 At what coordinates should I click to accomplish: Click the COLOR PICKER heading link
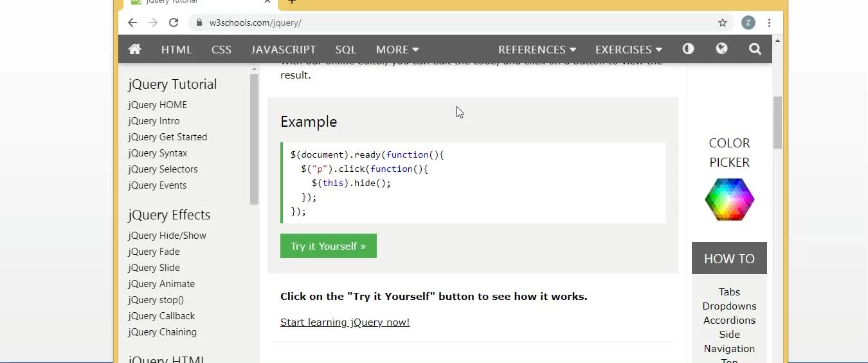[729, 153]
